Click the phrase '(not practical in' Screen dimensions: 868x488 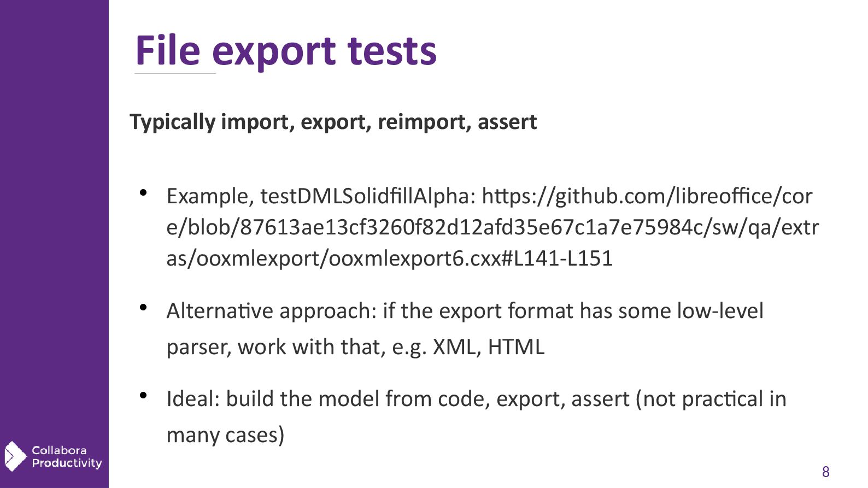click(x=711, y=399)
